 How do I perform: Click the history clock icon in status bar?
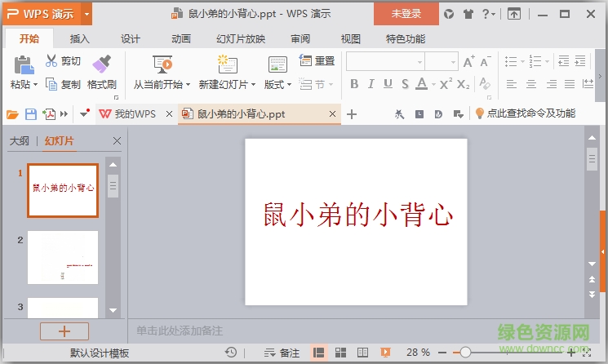point(231,353)
